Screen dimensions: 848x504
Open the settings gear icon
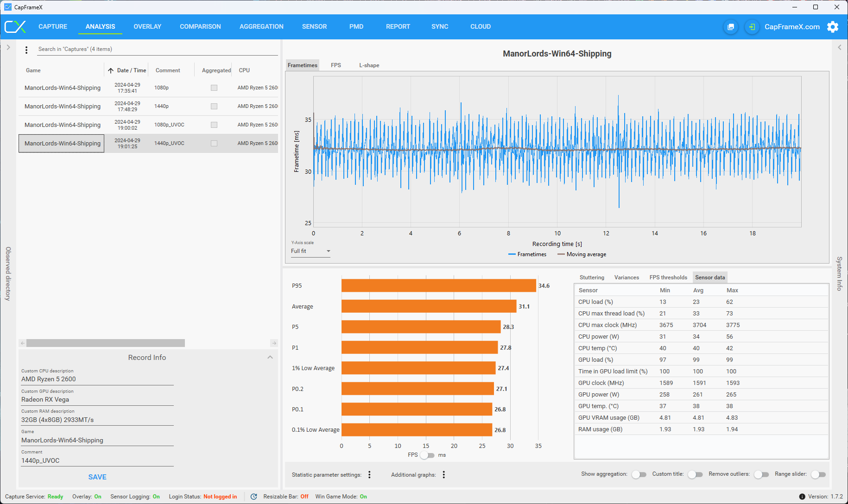(833, 27)
